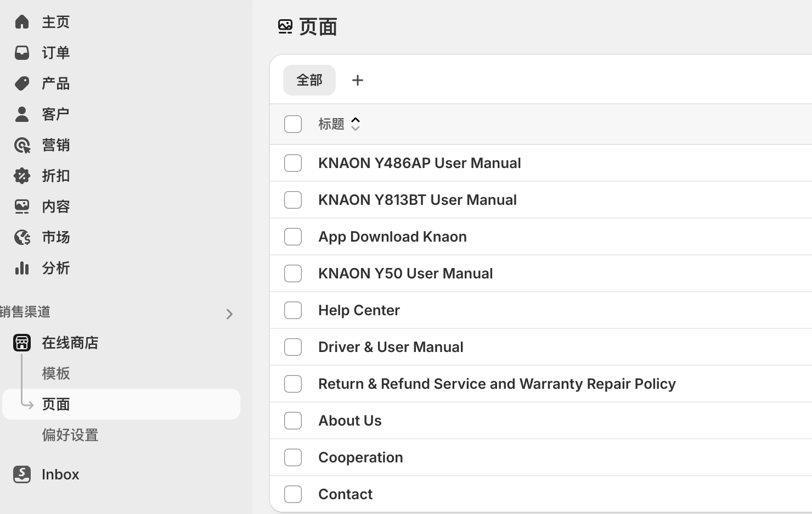
Task: Open Return & Refund Service policy page
Action: pyautogui.click(x=497, y=384)
